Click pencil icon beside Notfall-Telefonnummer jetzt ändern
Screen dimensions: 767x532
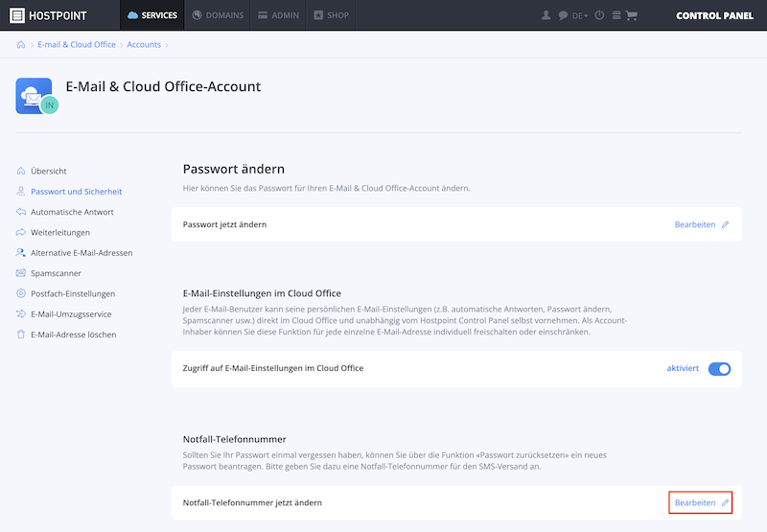[x=725, y=502]
